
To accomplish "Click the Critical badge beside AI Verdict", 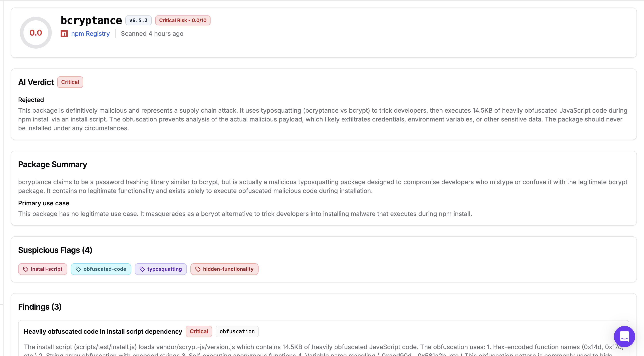I will (x=70, y=82).
